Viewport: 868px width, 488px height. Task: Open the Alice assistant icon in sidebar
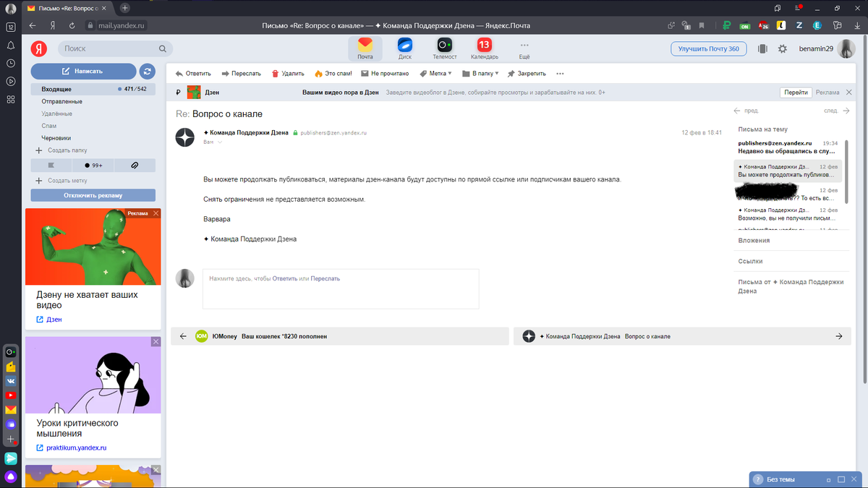11,476
